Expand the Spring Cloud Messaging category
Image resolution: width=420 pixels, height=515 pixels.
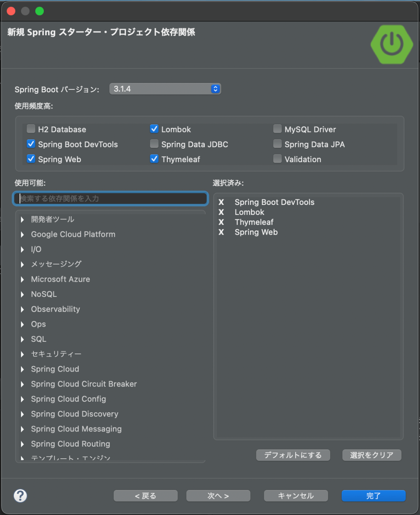coord(22,429)
